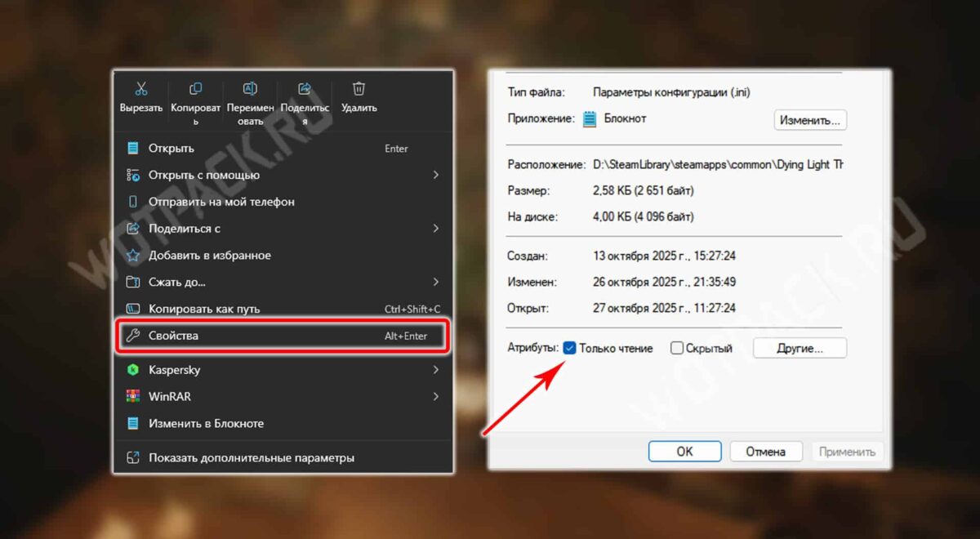
Task: Open the Другие... attributes button
Action: tap(800, 349)
